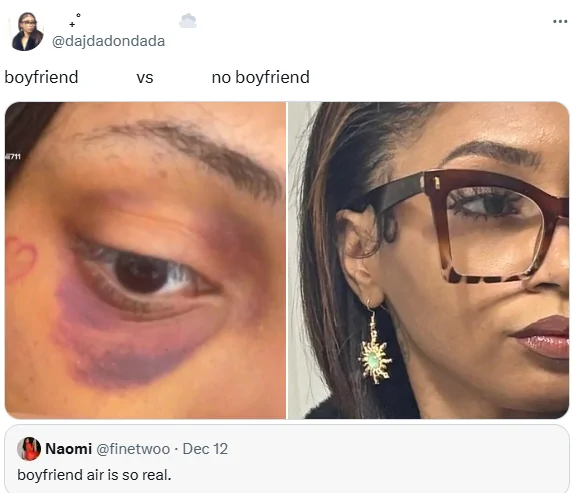Click the Naomi display name

68,449
